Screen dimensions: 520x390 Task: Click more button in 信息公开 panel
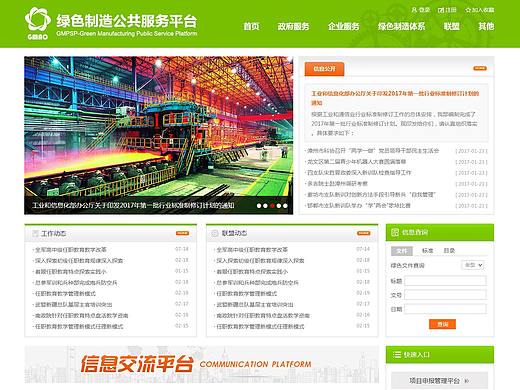pyautogui.click(x=480, y=68)
